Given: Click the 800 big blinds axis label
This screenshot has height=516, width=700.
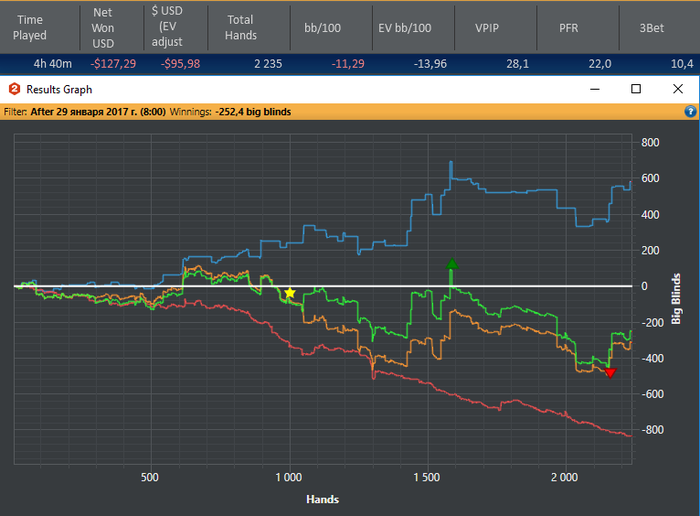Looking at the screenshot, I should click(650, 142).
